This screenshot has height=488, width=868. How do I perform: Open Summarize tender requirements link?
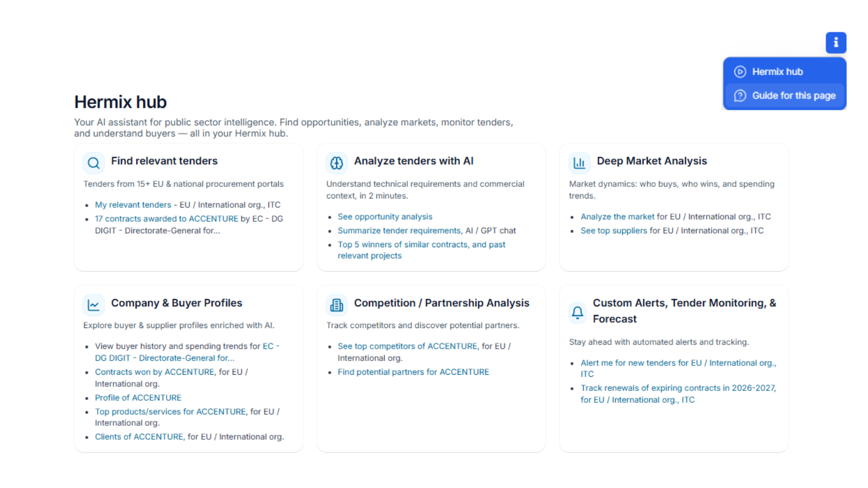[x=399, y=231]
